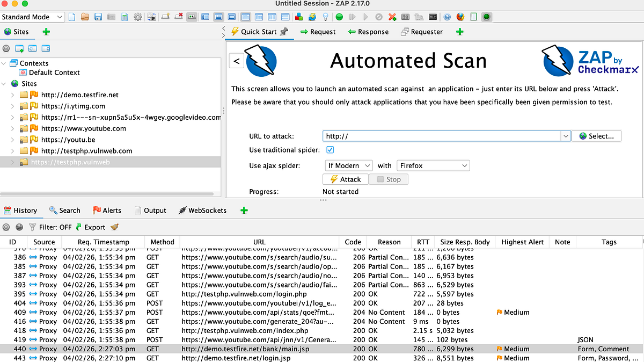Go back with the < button
644x362 pixels.
pyautogui.click(x=237, y=61)
